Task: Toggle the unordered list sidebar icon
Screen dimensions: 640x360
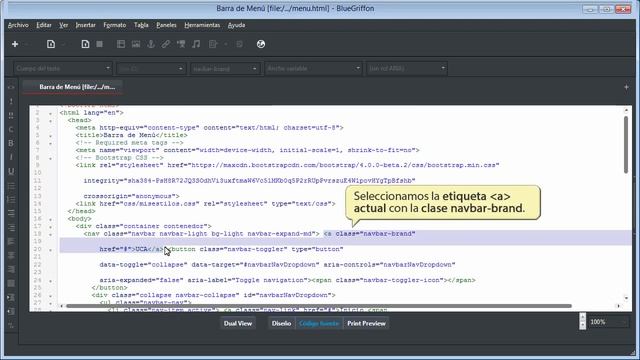Action: [11, 186]
